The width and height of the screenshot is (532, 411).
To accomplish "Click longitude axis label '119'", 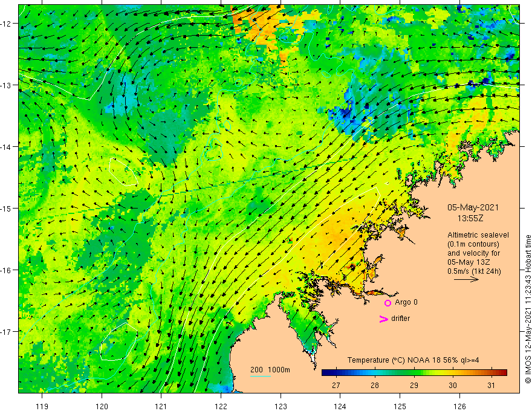I will (42, 406).
